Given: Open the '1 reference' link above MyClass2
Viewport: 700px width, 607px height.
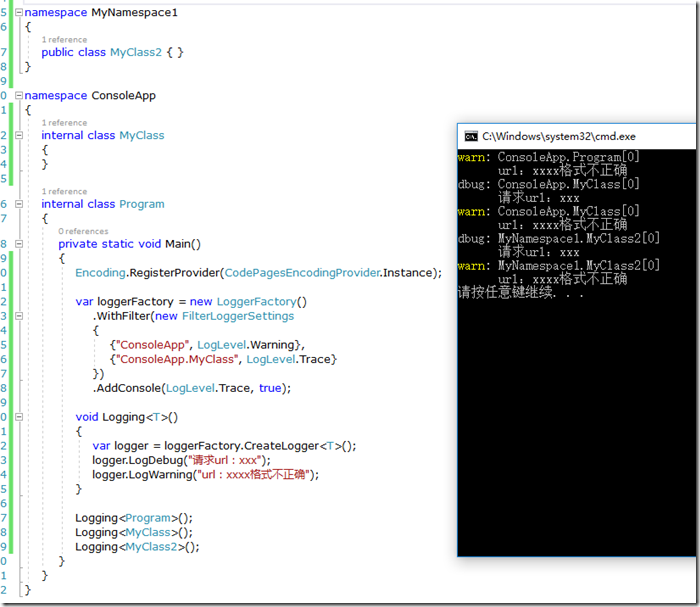Looking at the screenshot, I should click(x=64, y=40).
